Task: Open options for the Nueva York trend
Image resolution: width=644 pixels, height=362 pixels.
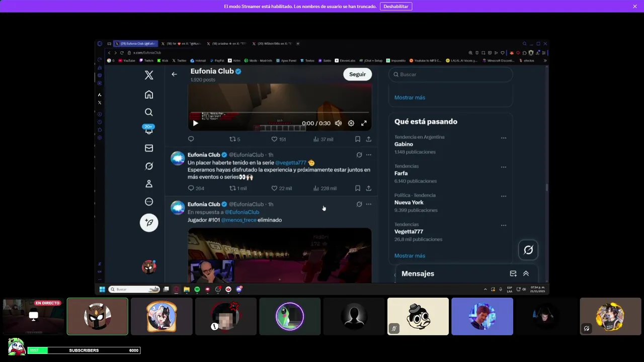Action: coord(503,196)
